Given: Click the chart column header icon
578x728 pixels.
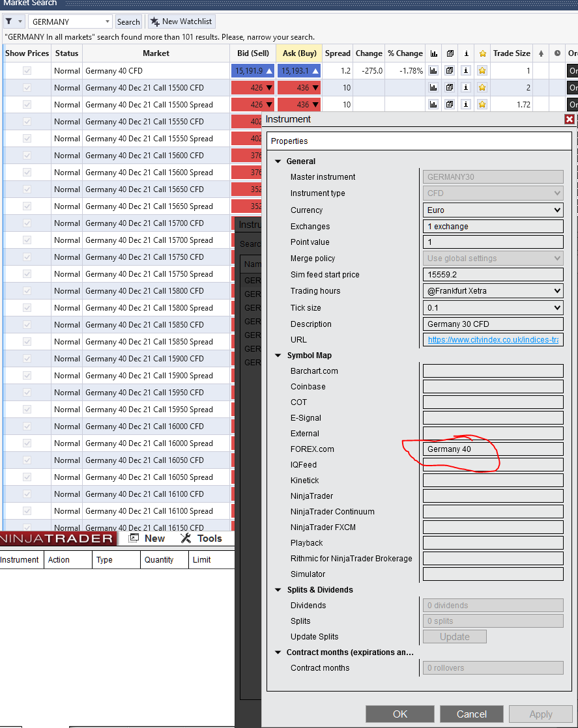Looking at the screenshot, I should pyautogui.click(x=433, y=53).
